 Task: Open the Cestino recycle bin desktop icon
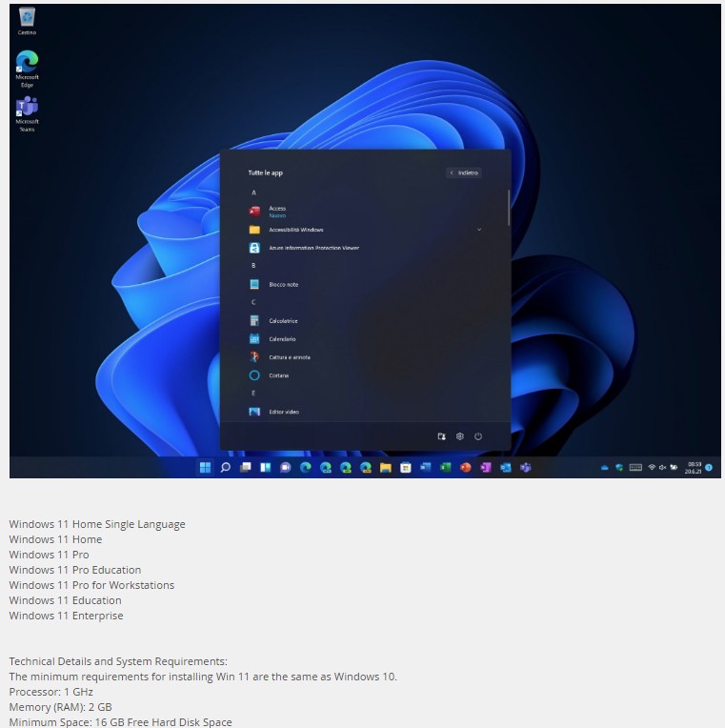pyautogui.click(x=27, y=21)
